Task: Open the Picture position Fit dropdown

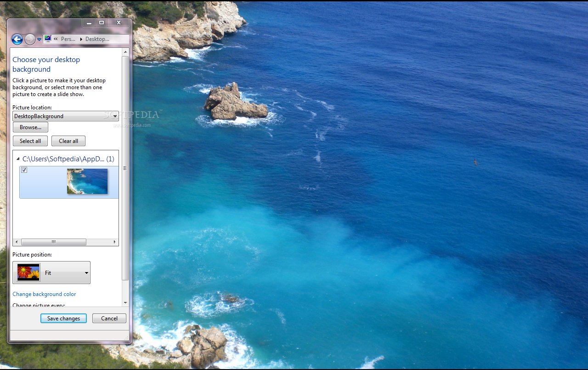Action: (51, 273)
